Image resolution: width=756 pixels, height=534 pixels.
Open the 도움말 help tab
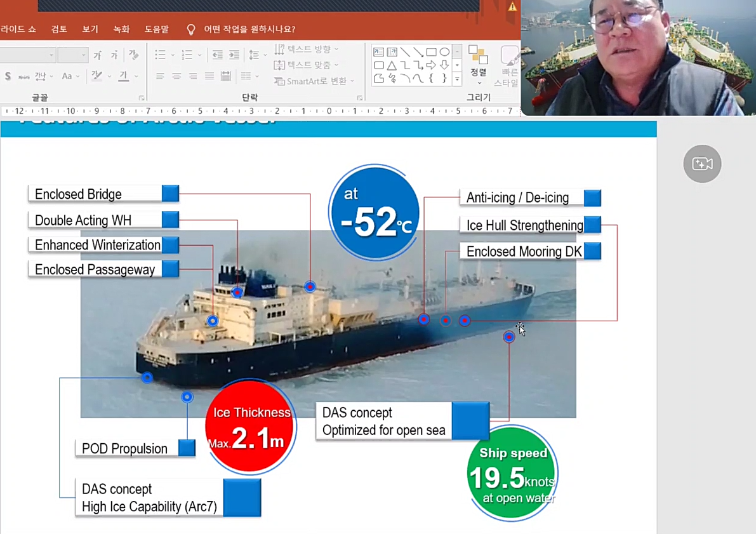coord(156,29)
